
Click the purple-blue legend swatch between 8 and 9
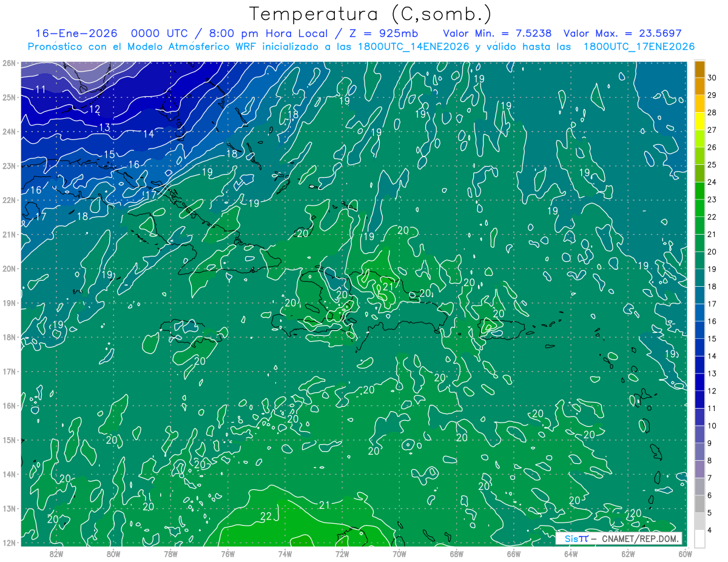[699, 452]
